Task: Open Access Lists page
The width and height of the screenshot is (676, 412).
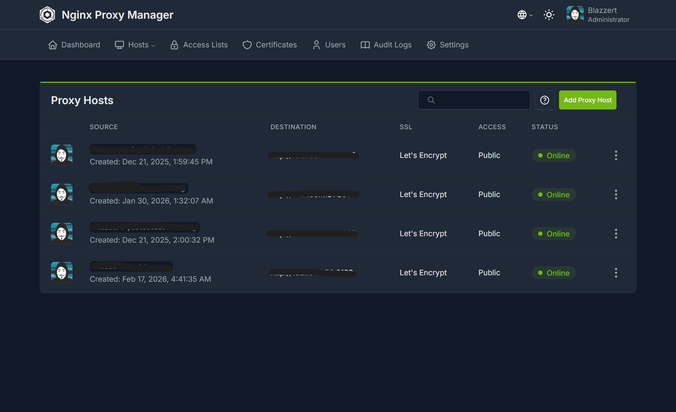Action: pos(198,45)
